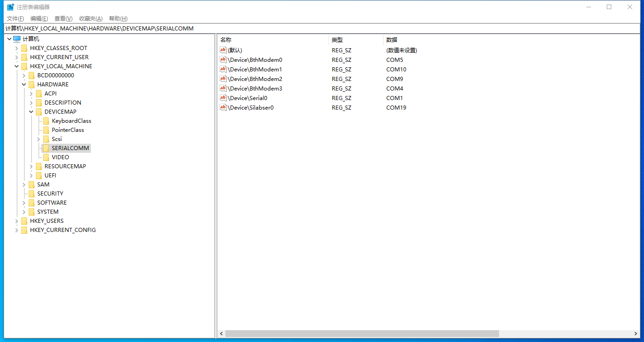The image size is (644, 342).
Task: Click the 类型 column header
Action: [x=338, y=40]
